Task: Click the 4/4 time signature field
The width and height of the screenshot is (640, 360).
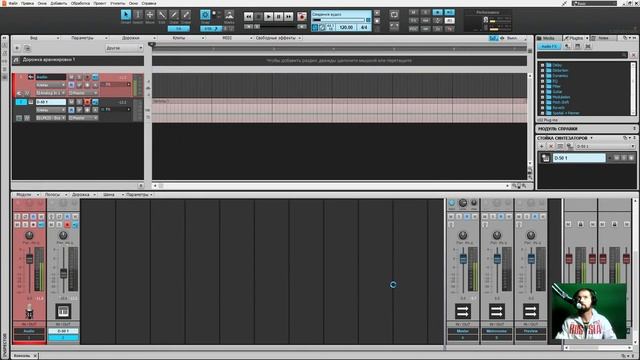Action: pyautogui.click(x=364, y=27)
